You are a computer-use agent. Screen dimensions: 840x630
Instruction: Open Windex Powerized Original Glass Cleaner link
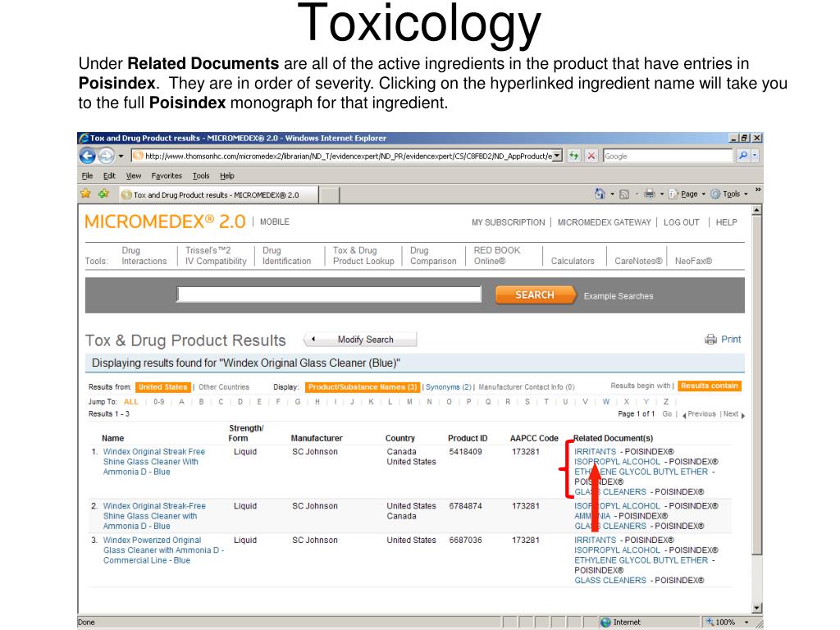163,550
